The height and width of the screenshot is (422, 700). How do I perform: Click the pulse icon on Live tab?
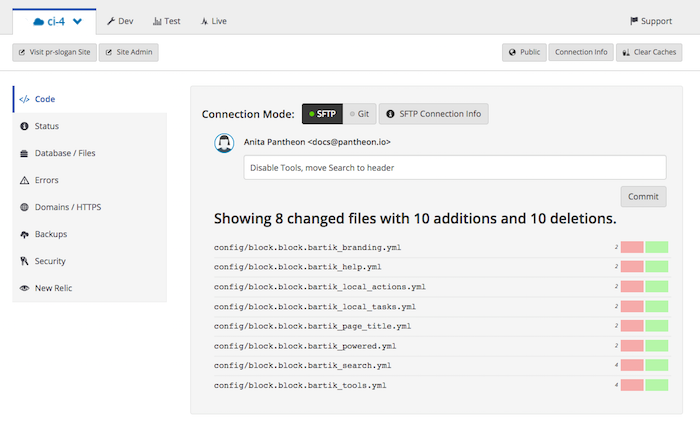point(204,21)
